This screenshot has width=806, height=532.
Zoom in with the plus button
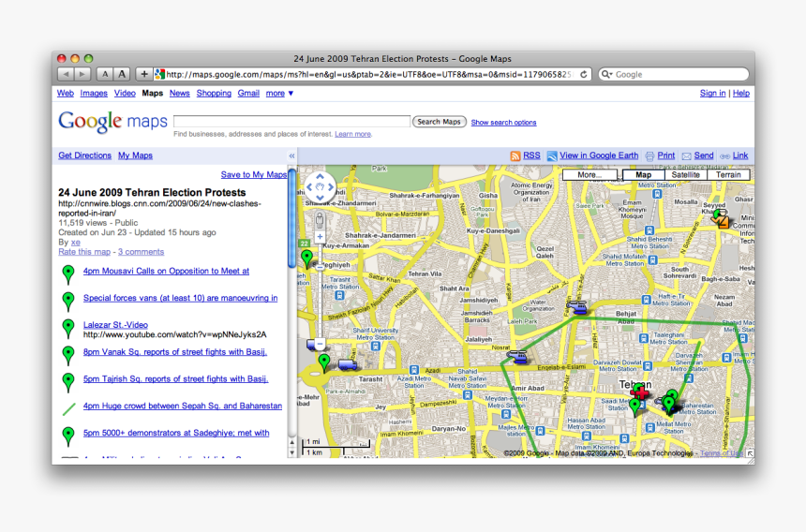point(320,237)
